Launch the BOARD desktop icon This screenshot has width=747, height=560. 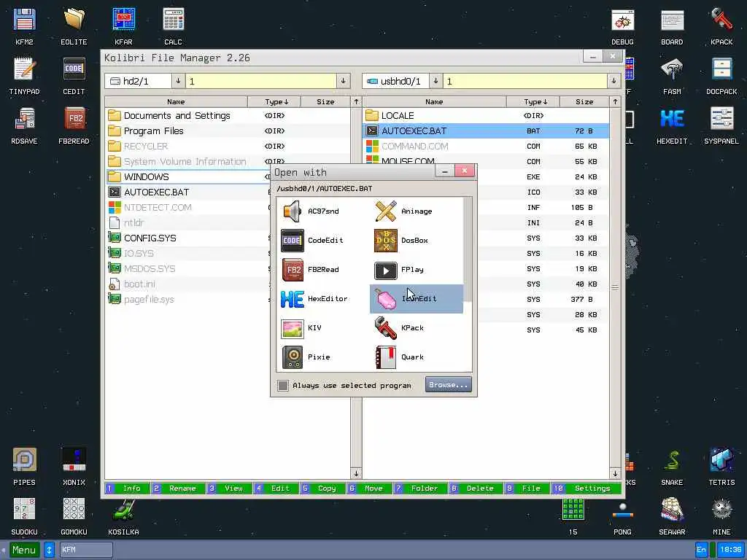672,26
